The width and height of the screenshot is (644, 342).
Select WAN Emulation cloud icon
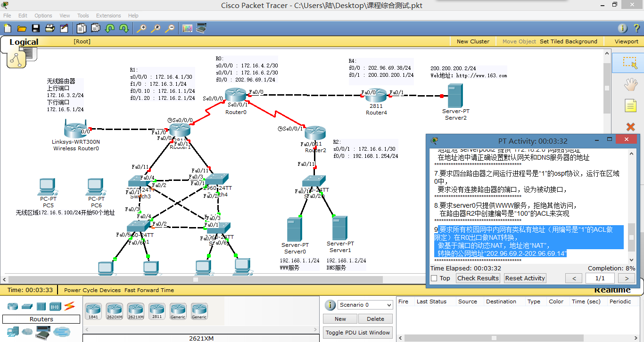(x=27, y=332)
